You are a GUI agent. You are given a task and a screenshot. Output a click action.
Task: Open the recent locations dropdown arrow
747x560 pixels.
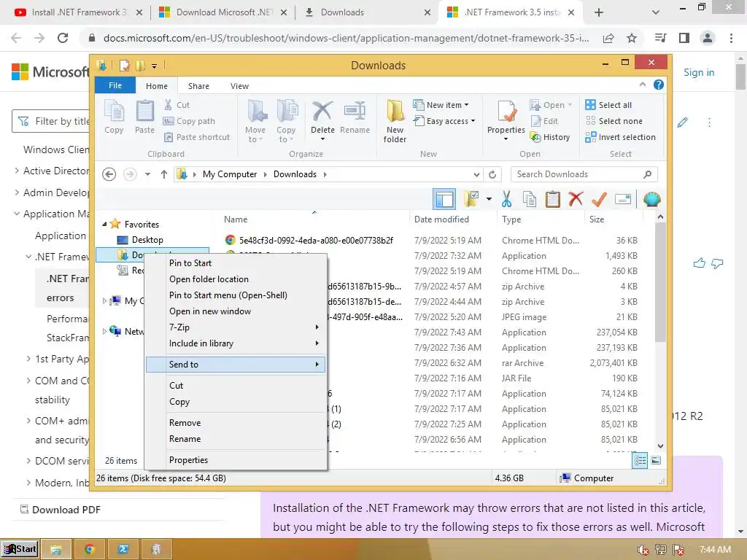147,174
